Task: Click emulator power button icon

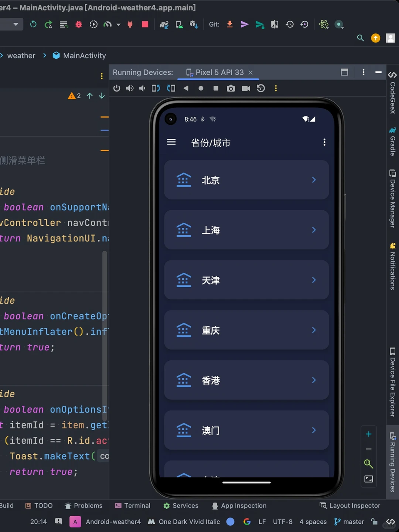Action: pyautogui.click(x=117, y=88)
